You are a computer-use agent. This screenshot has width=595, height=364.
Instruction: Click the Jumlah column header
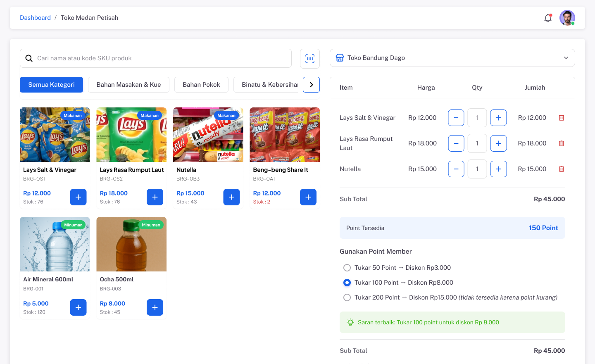click(535, 88)
